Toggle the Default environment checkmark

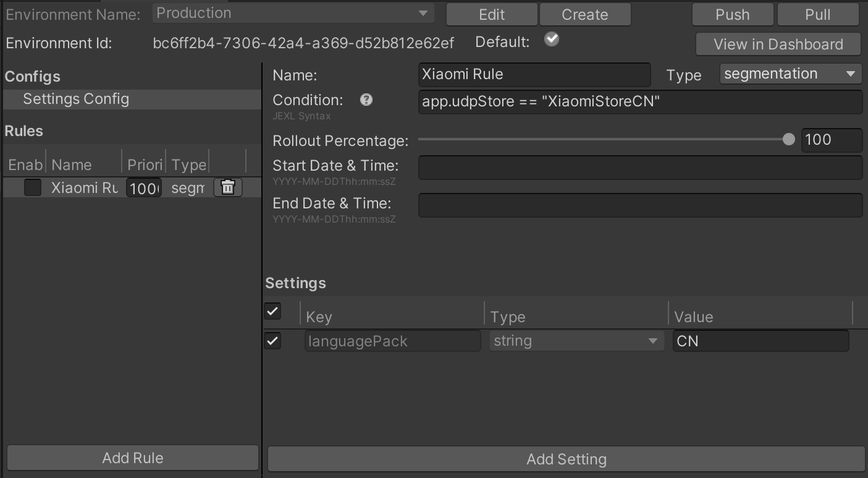click(552, 40)
